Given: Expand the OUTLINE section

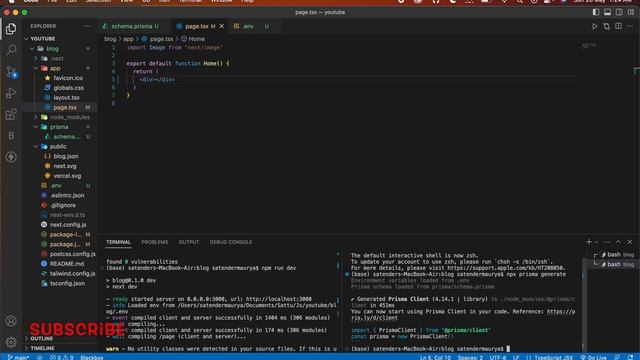Looking at the screenshot, I should point(42,338).
